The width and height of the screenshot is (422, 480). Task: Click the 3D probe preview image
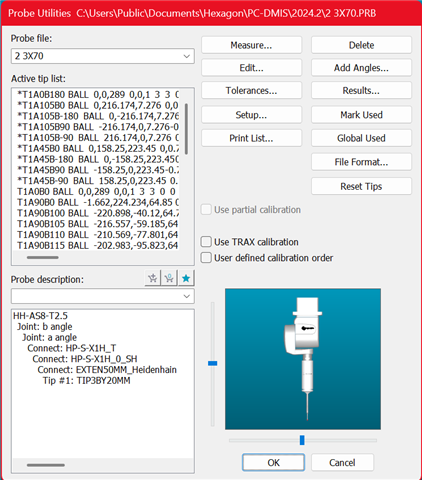click(x=303, y=359)
